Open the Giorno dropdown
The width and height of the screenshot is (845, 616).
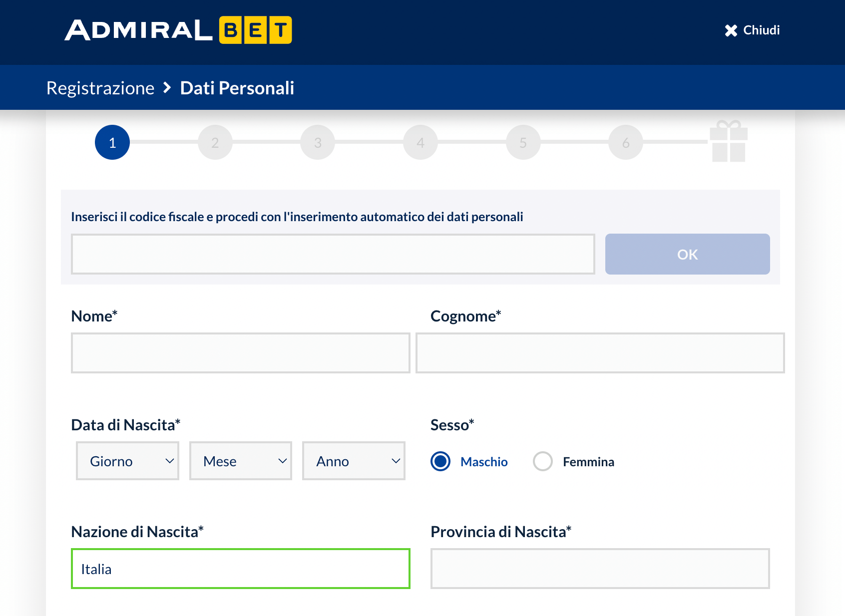127,461
